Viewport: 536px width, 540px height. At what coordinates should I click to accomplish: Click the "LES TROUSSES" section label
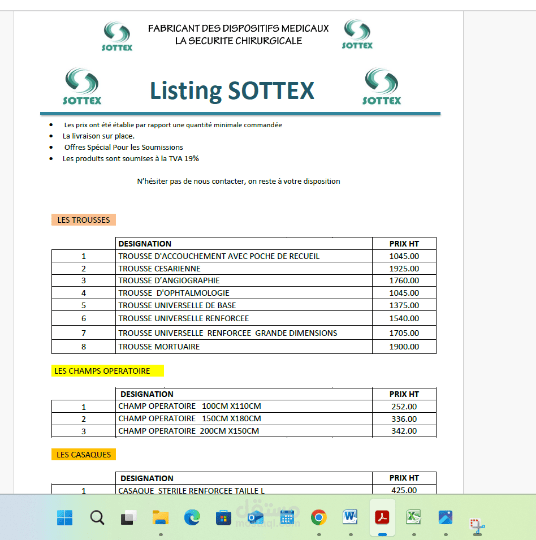point(83,220)
